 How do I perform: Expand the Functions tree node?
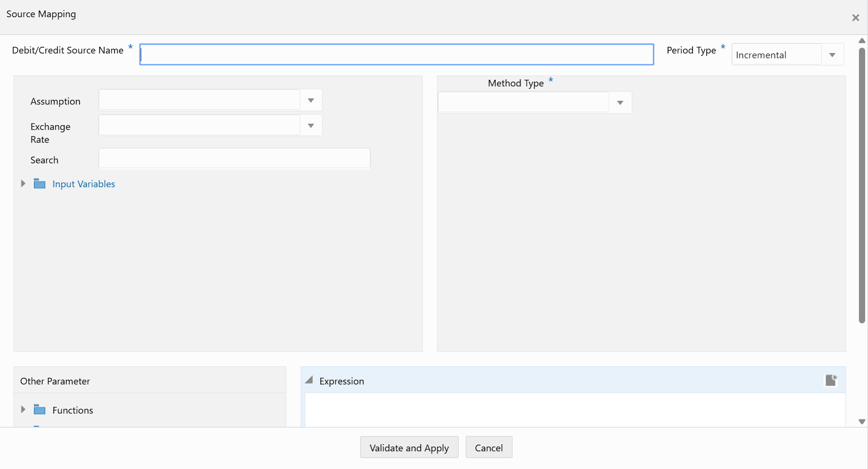click(x=23, y=409)
